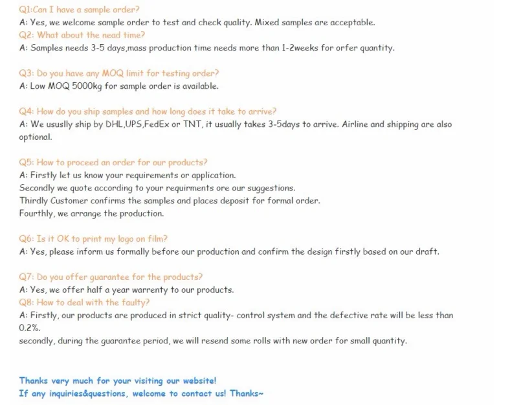Click the Q8 how to deal with faulty question

[x=84, y=302]
